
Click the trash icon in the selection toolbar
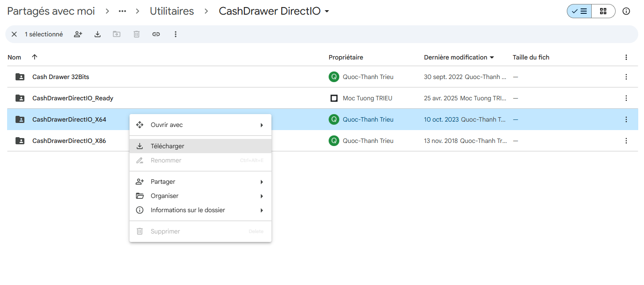click(x=137, y=34)
